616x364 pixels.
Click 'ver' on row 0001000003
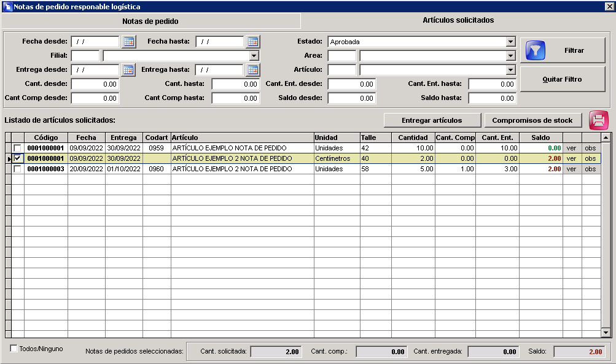(572, 169)
